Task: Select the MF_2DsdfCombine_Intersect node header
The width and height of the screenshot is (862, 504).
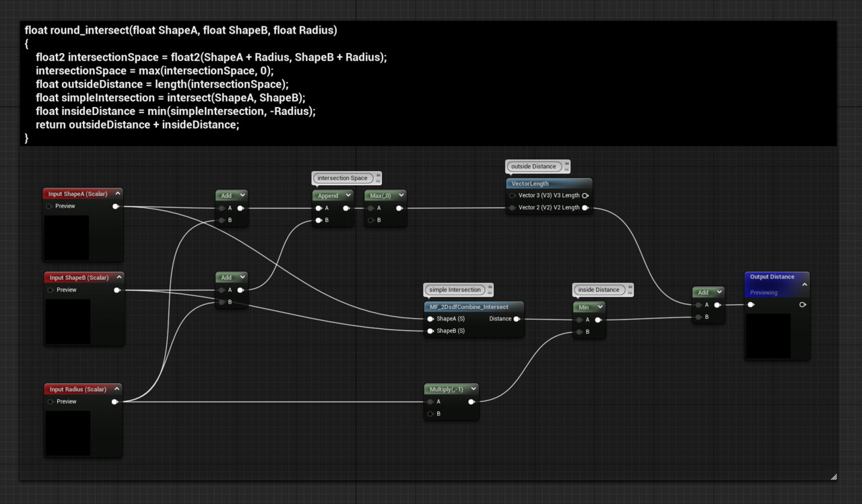Action: 472,306
